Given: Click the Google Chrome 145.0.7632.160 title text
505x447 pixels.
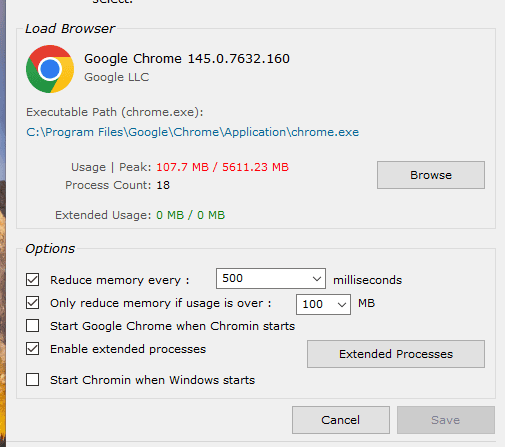Looking at the screenshot, I should pos(187,59).
